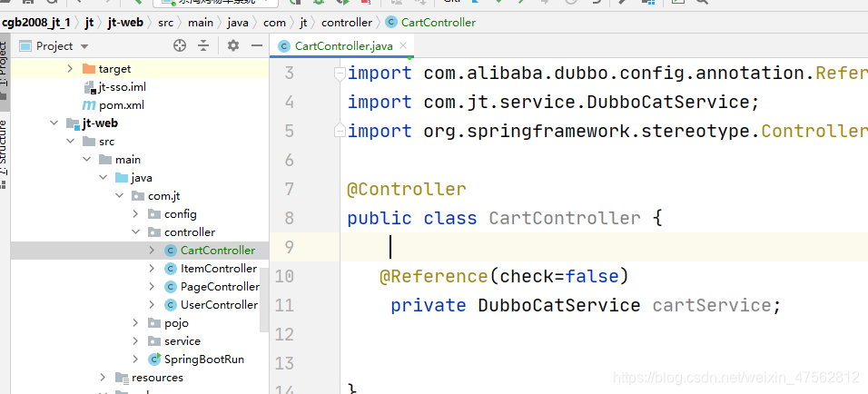Expand the pojo package
The height and width of the screenshot is (394, 868).
click(x=135, y=322)
